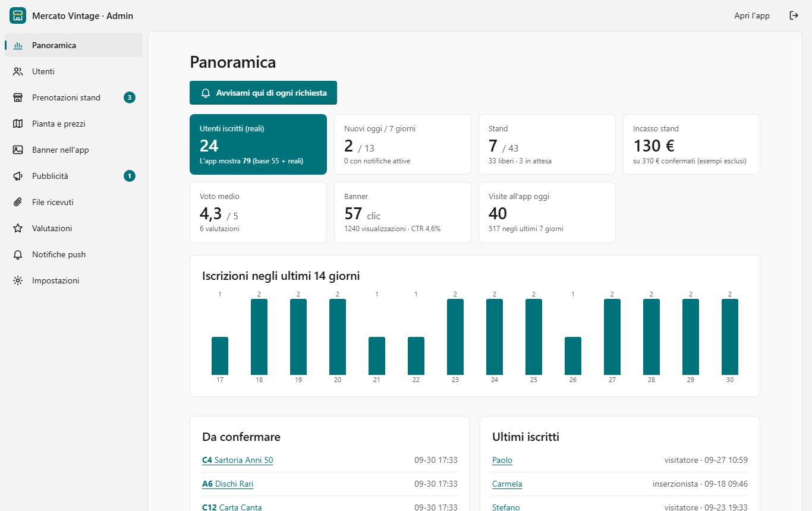Click Avvisami qui di ogni richiesta button
The width and height of the screenshot is (812, 511).
pyautogui.click(x=263, y=93)
